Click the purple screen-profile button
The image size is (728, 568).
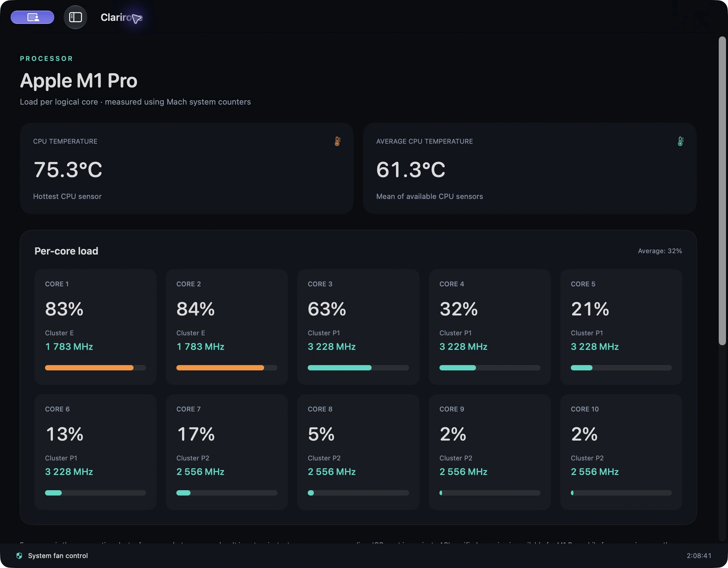point(32,17)
